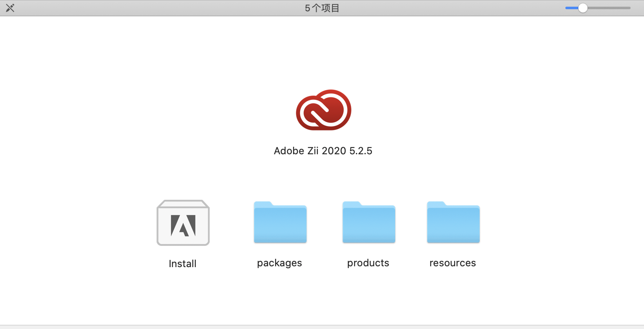This screenshot has height=329, width=644.
Task: Select the packages folder icon
Action: click(280, 222)
